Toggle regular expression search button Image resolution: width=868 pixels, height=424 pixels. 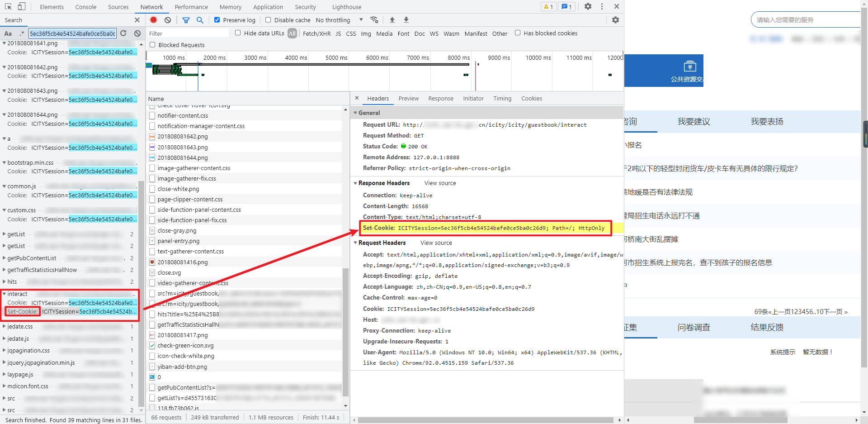[22, 33]
